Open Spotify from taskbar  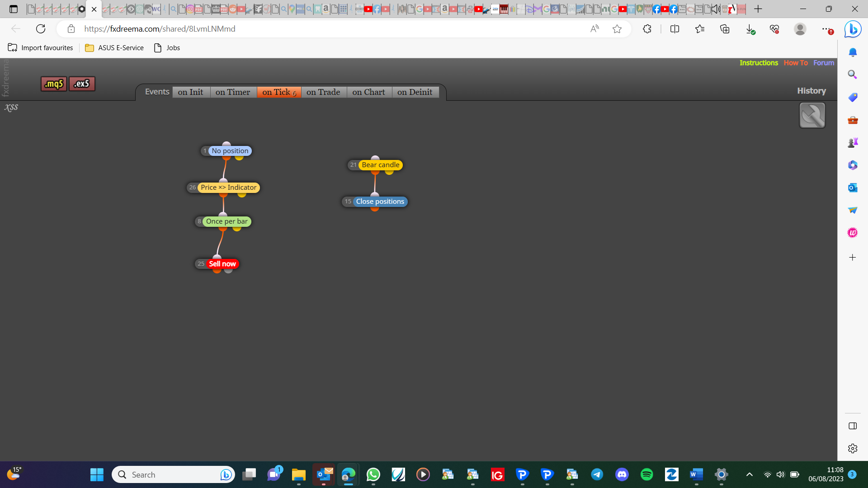[646, 474]
